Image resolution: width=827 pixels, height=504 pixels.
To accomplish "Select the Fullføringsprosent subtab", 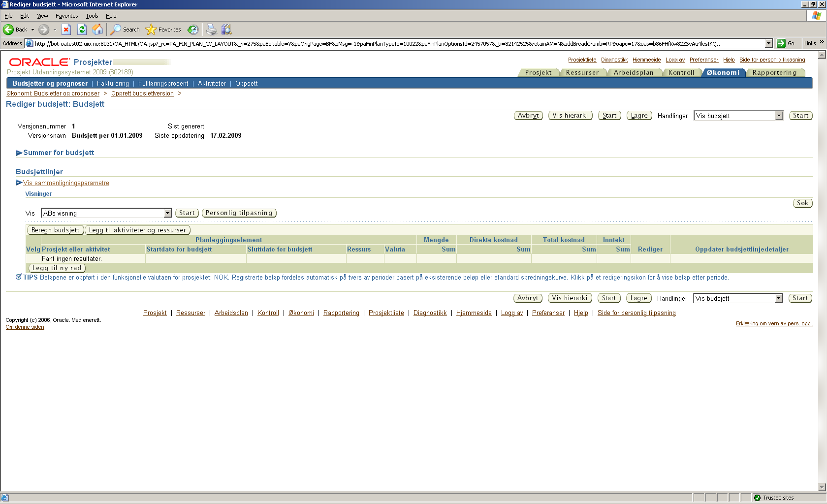I will [163, 84].
